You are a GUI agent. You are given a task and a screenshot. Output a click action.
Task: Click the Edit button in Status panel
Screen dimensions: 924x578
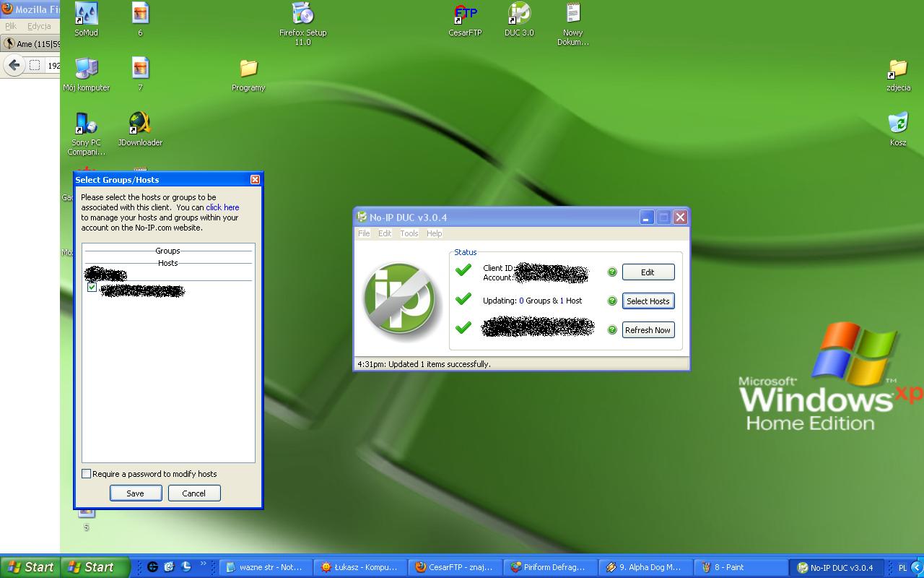click(x=648, y=272)
